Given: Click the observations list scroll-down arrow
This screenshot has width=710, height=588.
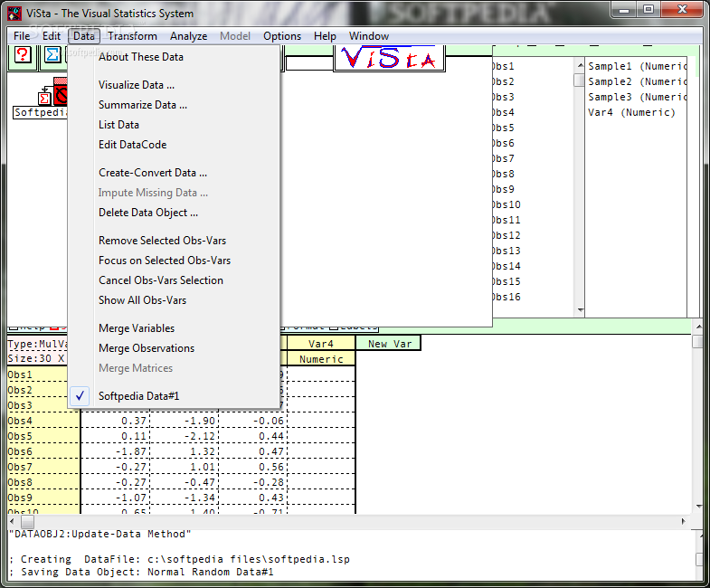Looking at the screenshot, I should [x=580, y=311].
